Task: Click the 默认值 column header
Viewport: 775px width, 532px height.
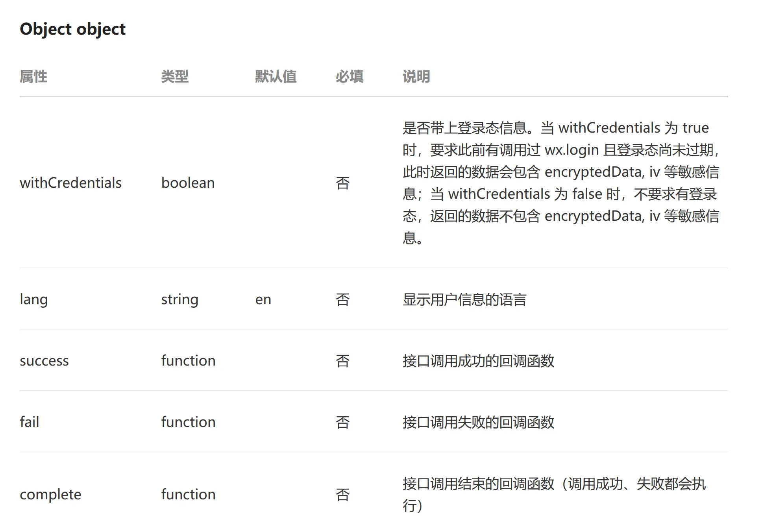Action: [276, 76]
